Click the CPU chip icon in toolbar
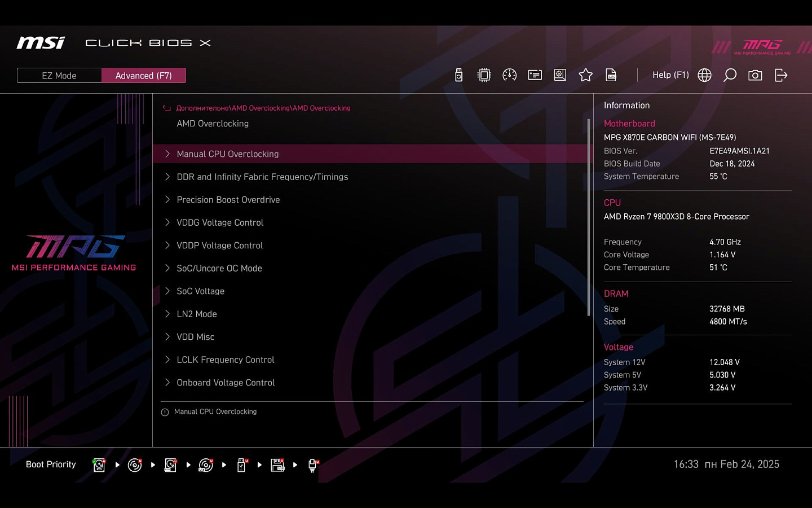The height and width of the screenshot is (508, 812). pyautogui.click(x=484, y=75)
